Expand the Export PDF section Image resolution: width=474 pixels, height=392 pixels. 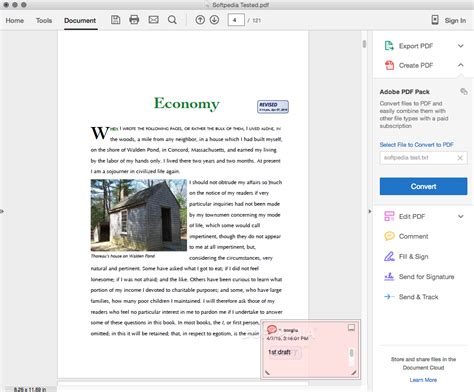point(461,46)
